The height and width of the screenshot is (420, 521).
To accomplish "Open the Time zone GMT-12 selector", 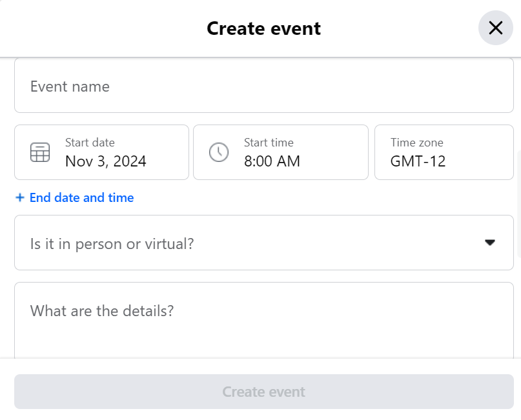I will tap(444, 152).
